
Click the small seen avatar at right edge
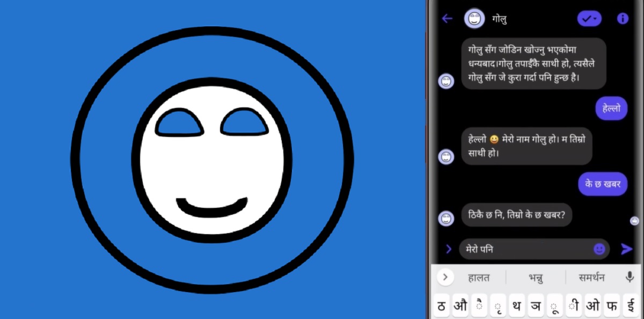[x=634, y=221]
